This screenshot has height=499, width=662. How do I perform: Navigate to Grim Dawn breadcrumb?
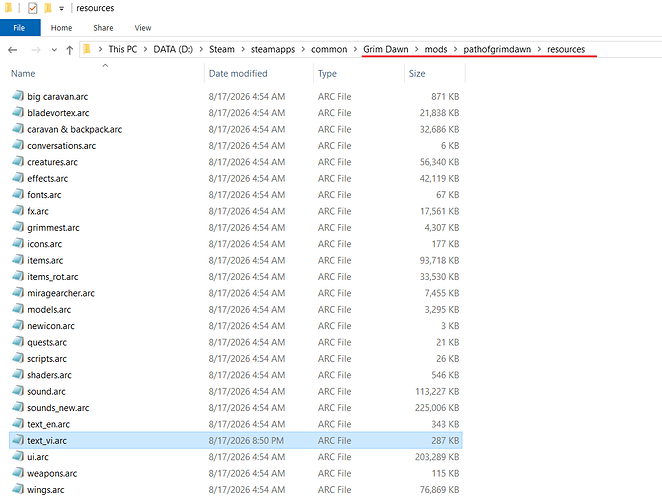[x=385, y=49]
